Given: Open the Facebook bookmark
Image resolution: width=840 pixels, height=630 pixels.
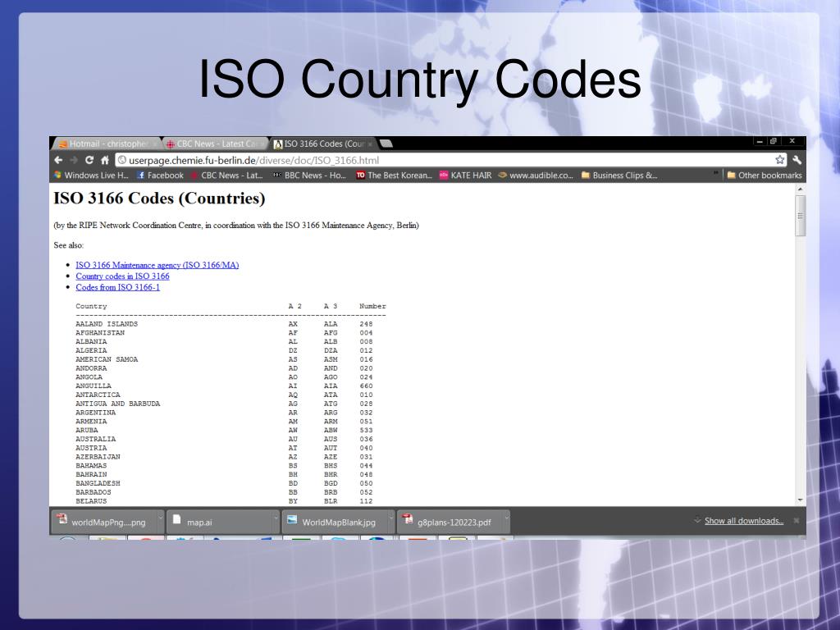Looking at the screenshot, I should pyautogui.click(x=160, y=176).
